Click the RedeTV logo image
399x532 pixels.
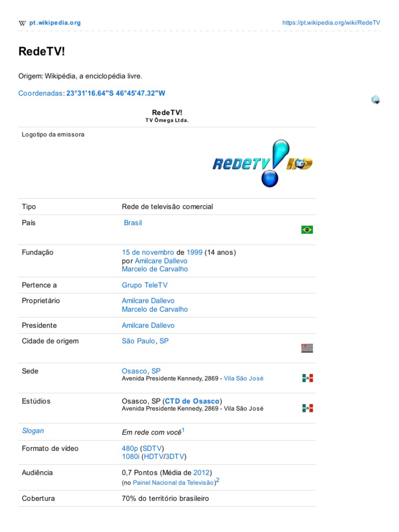[262, 163]
